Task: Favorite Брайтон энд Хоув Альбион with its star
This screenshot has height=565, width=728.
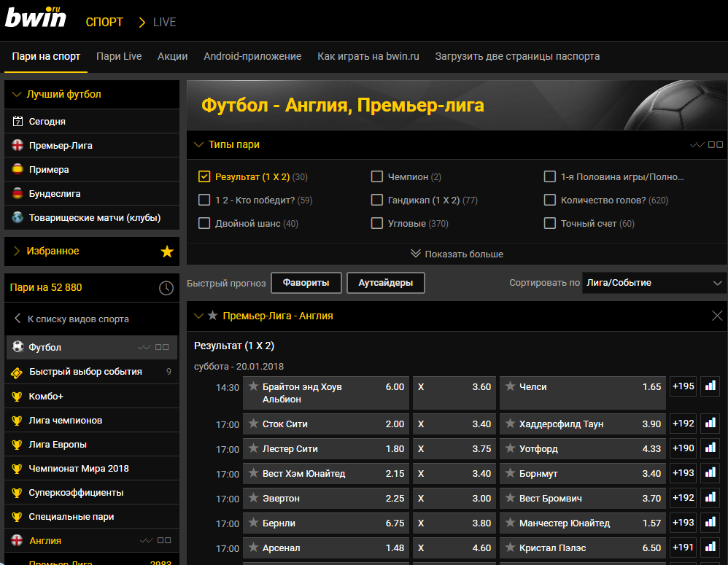Action: 253,386
